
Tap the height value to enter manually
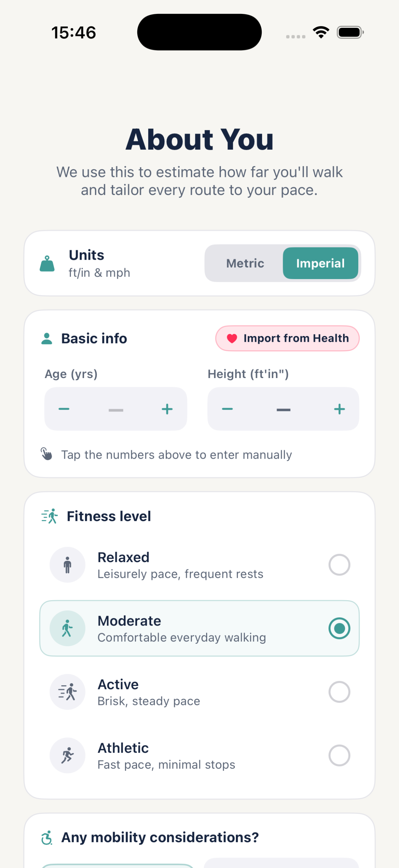283,410
